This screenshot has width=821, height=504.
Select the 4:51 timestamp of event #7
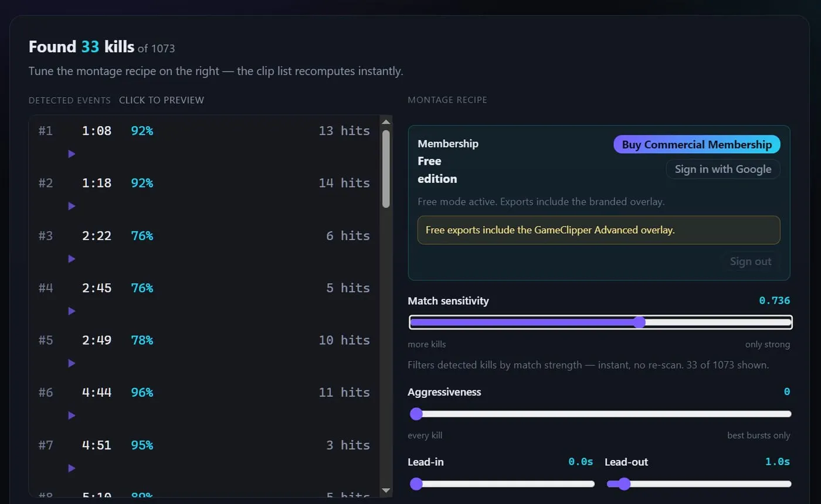coord(97,445)
